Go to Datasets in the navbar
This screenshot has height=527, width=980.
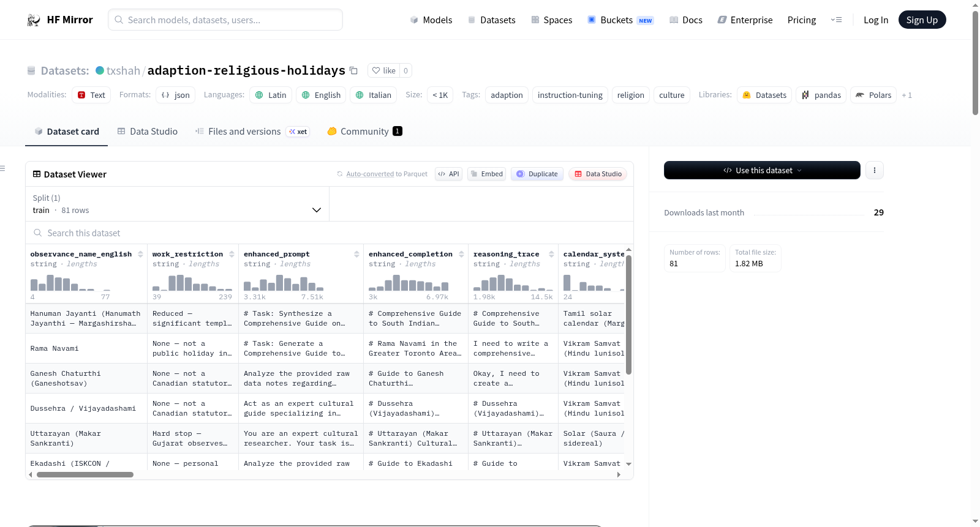point(492,20)
